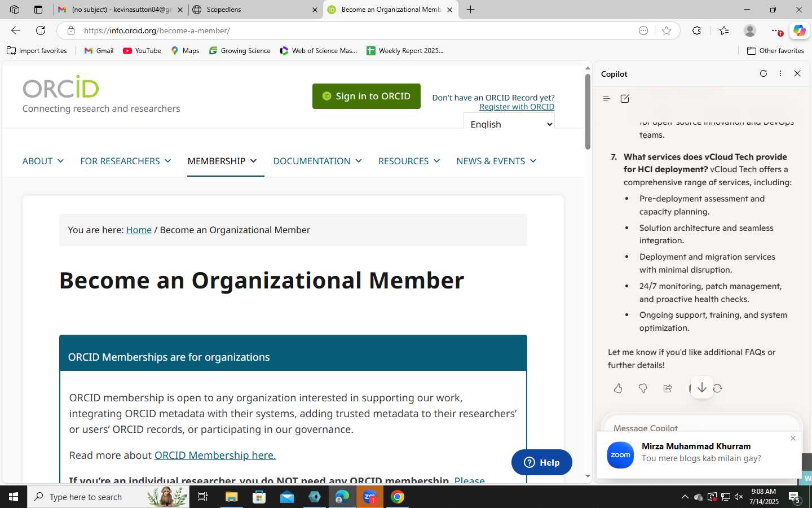Click Sign in to ORCID button
This screenshot has width=812, height=508.
367,96
